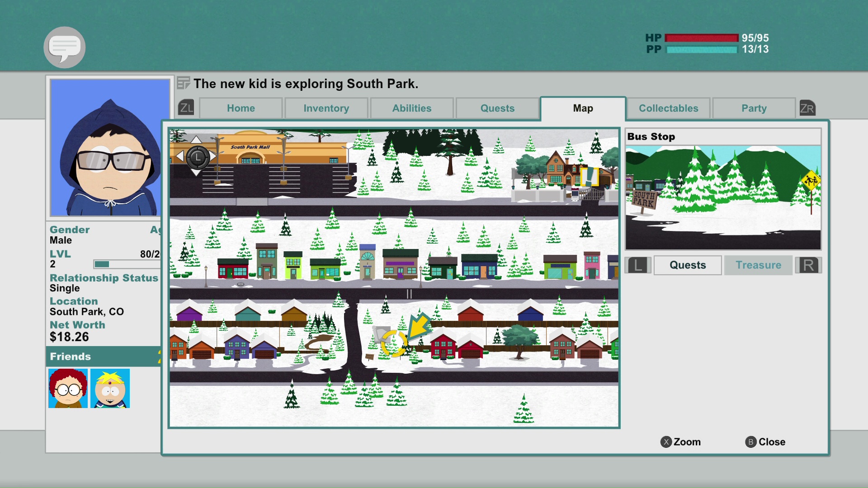Click the yellow circular map cursor
This screenshot has height=488, width=868.
point(394,343)
